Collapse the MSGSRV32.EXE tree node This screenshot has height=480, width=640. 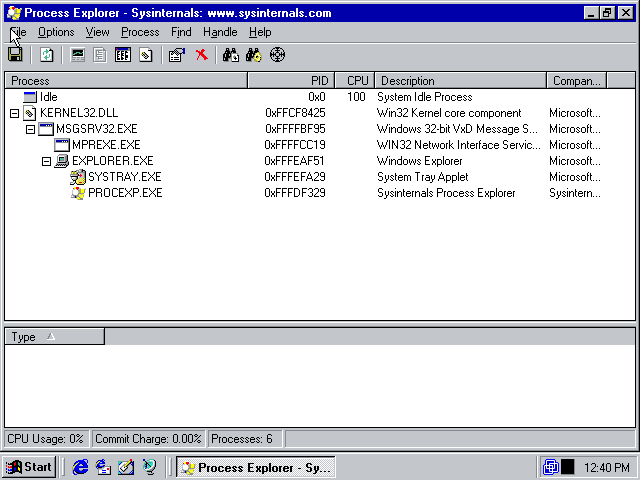pos(30,129)
